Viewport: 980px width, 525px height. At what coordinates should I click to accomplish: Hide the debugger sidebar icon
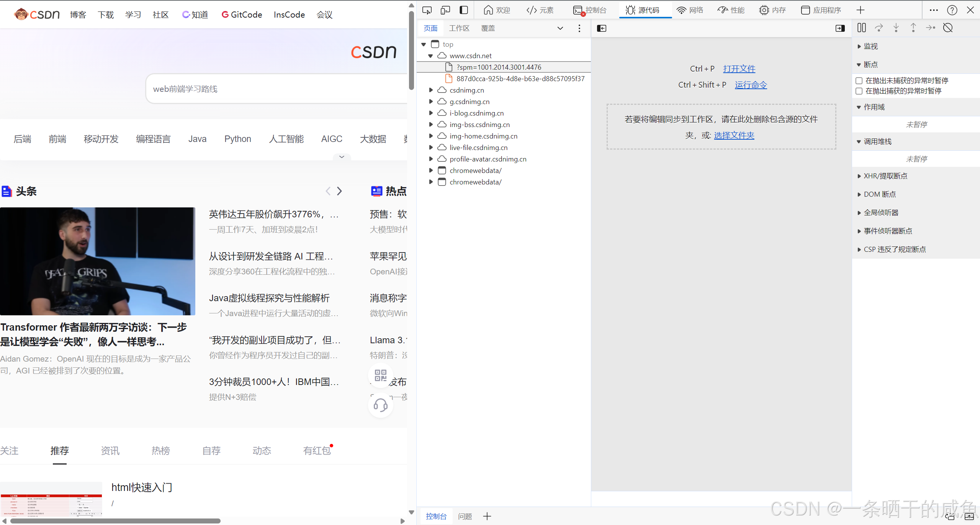pyautogui.click(x=840, y=28)
